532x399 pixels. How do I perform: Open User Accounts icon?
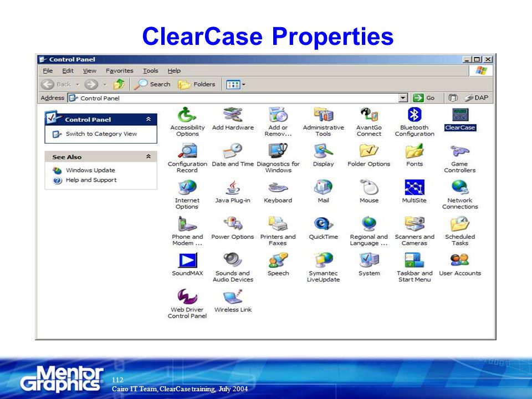click(460, 260)
